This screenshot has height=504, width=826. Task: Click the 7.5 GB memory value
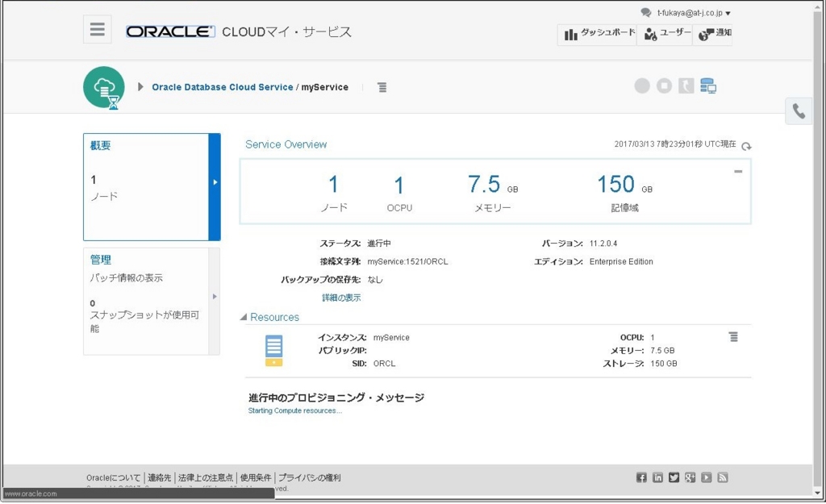662,350
